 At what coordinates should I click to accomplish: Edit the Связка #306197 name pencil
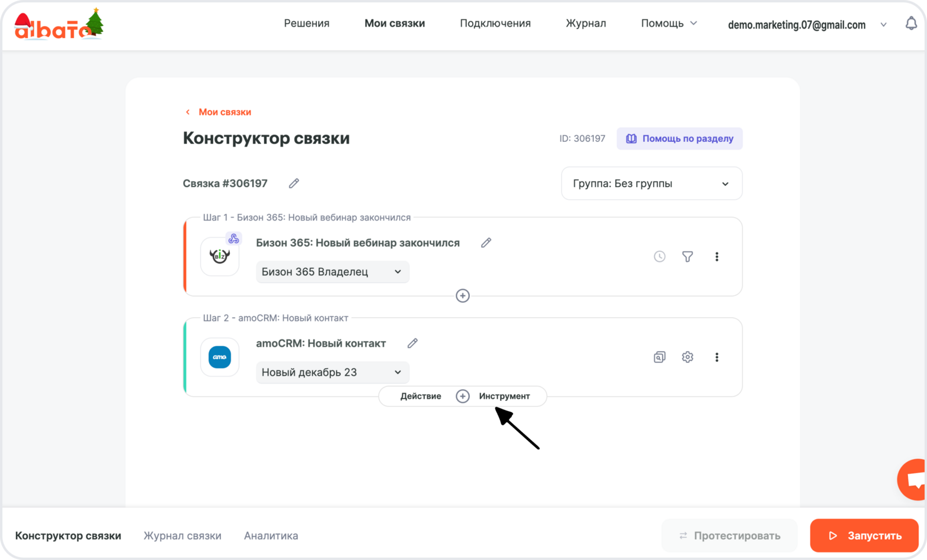tap(294, 184)
